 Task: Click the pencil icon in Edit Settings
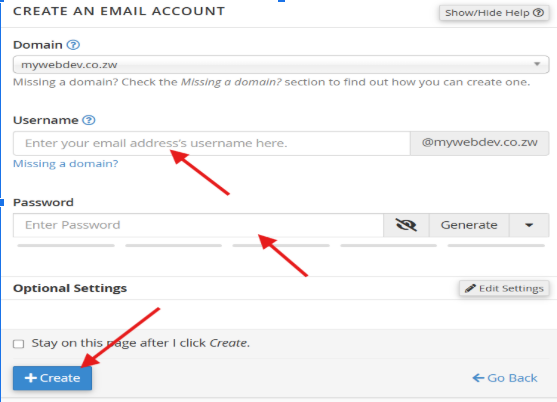(470, 288)
